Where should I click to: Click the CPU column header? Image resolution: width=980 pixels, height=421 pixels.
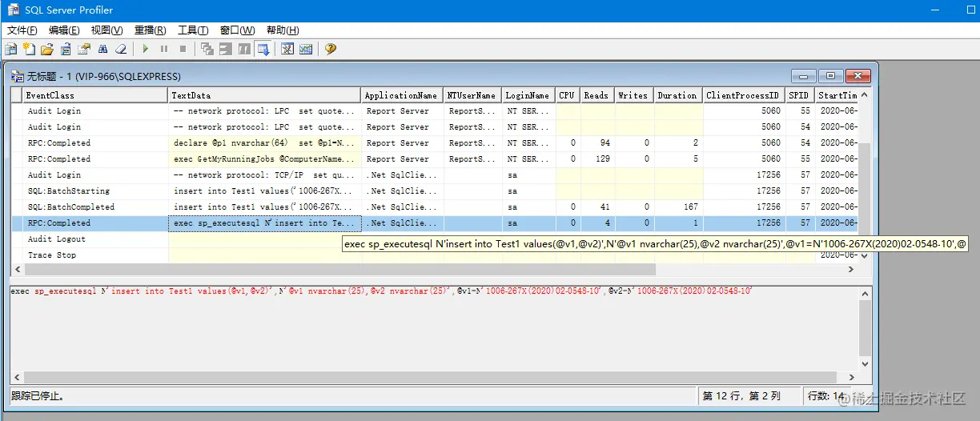point(568,95)
